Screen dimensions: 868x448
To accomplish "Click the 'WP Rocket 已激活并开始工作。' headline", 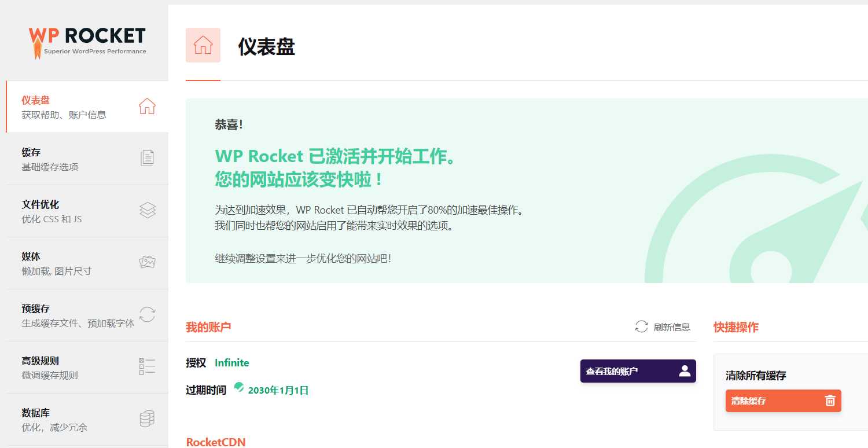I will tap(335, 156).
